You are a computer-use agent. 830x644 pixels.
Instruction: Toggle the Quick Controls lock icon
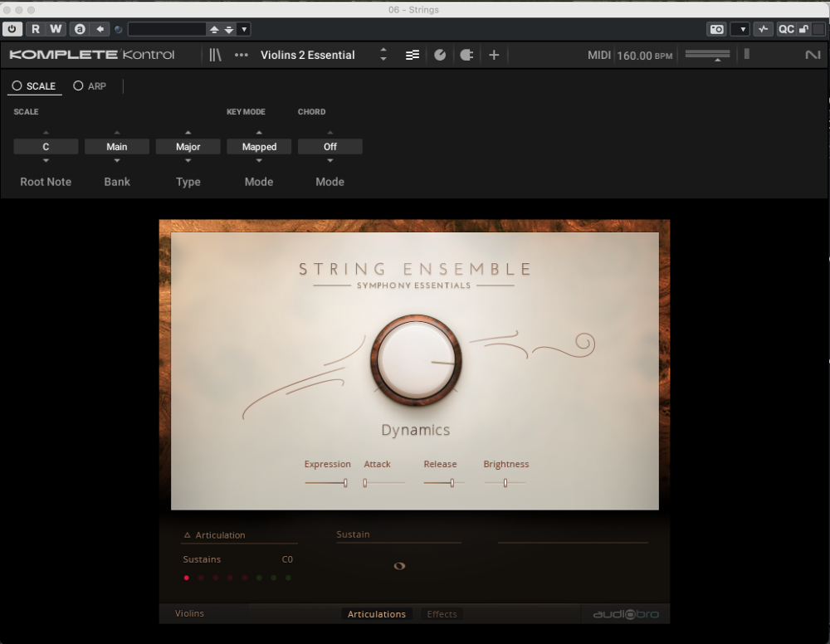point(803,29)
